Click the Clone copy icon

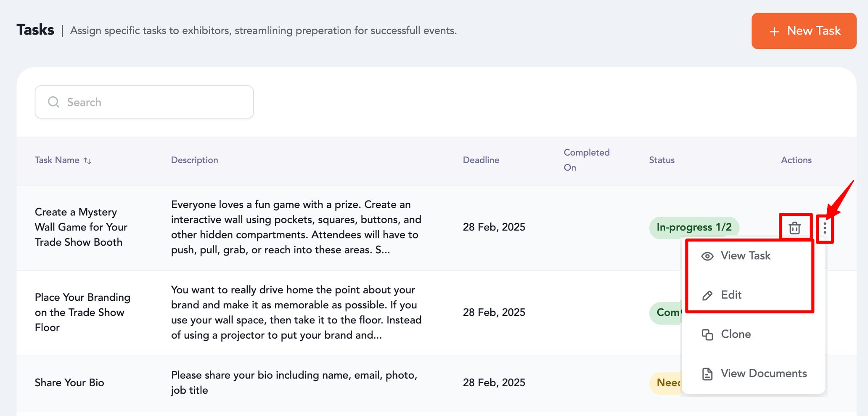[x=708, y=334]
